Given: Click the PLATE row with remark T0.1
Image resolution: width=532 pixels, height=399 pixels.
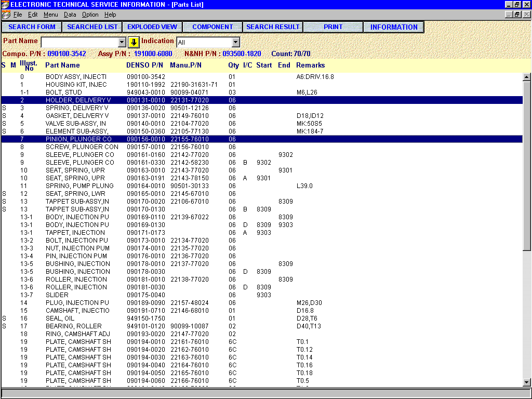Looking at the screenshot, I should (x=262, y=342).
